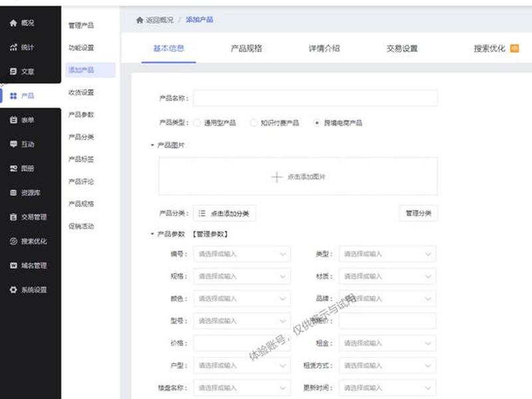Click the 【管理参数】 link
This screenshot has height=399, width=532.
pyautogui.click(x=210, y=234)
